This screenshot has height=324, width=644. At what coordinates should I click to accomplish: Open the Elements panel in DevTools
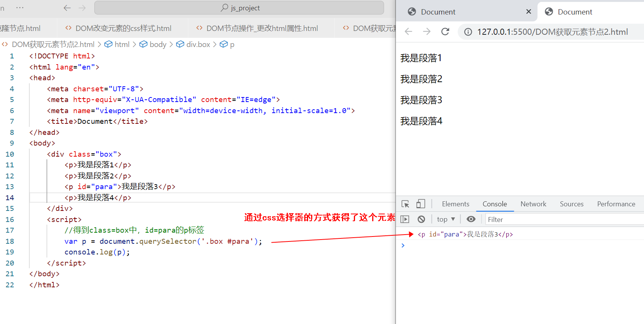(x=455, y=204)
